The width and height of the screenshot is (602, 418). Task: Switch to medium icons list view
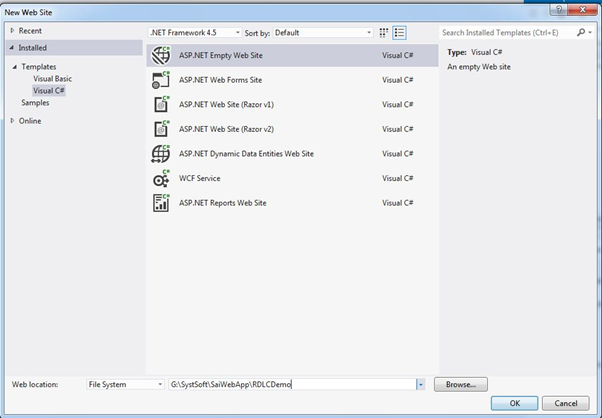pyautogui.click(x=399, y=33)
